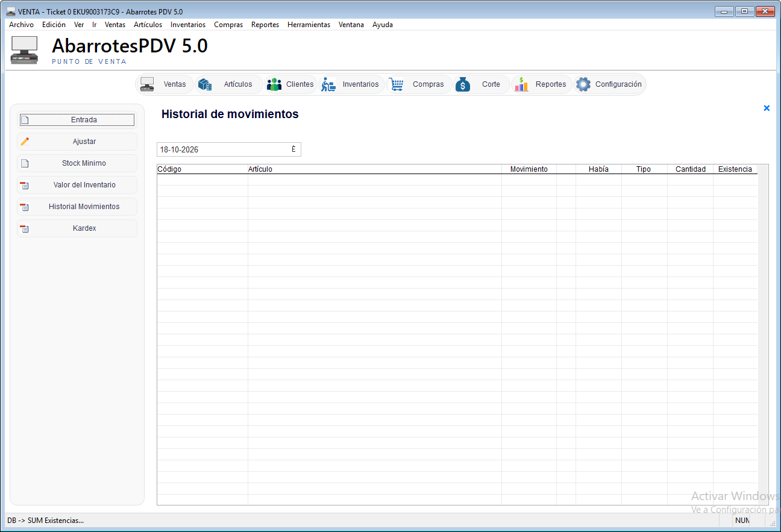Click the Stock Minimo button label

(84, 163)
